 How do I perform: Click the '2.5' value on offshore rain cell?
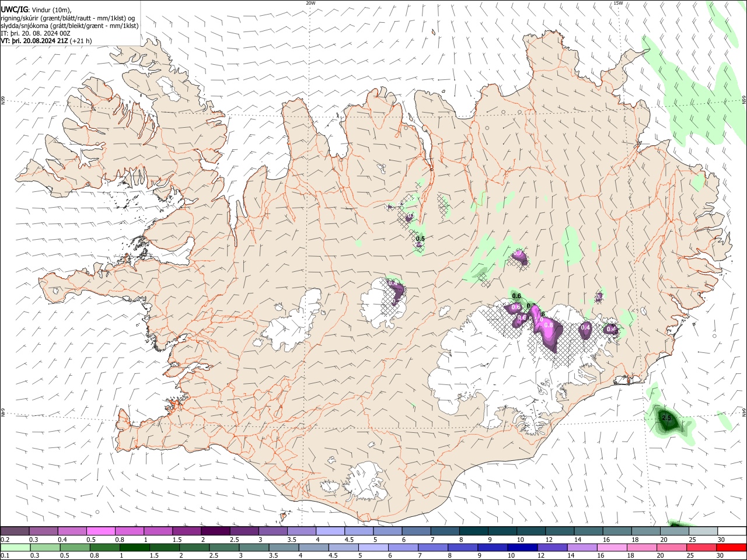(666, 418)
